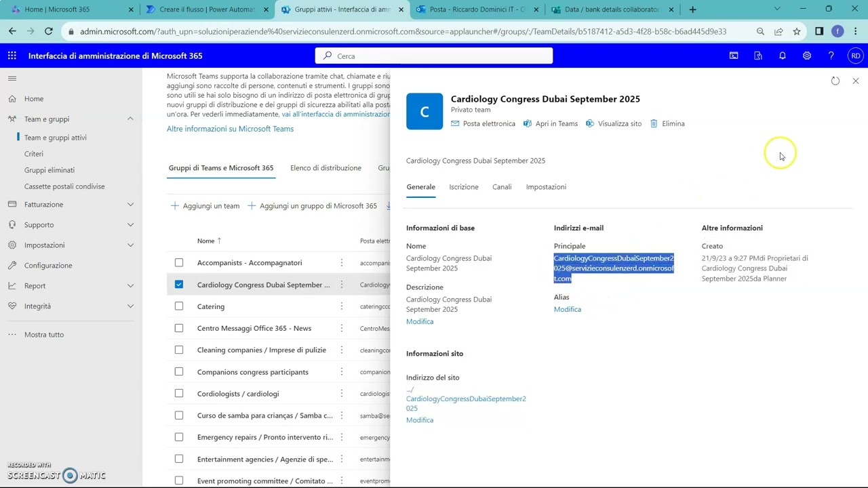
Task: Click Aggiungi un team button
Action: (x=205, y=205)
